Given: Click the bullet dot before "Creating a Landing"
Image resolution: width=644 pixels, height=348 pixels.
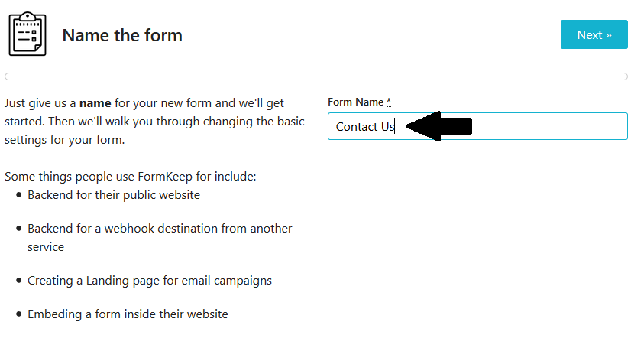Looking at the screenshot, I should (x=18, y=281).
